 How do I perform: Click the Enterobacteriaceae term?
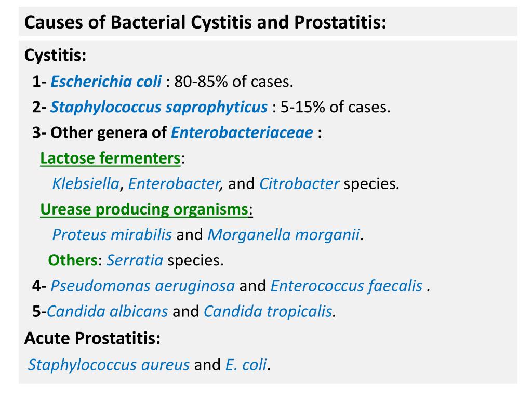(242, 132)
